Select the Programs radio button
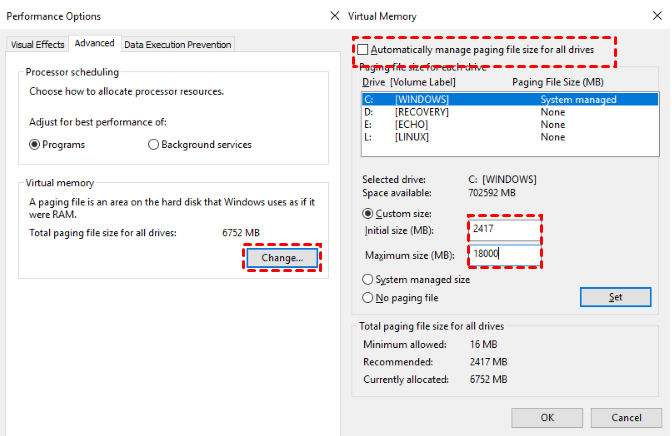This screenshot has height=436, width=672. coord(36,144)
